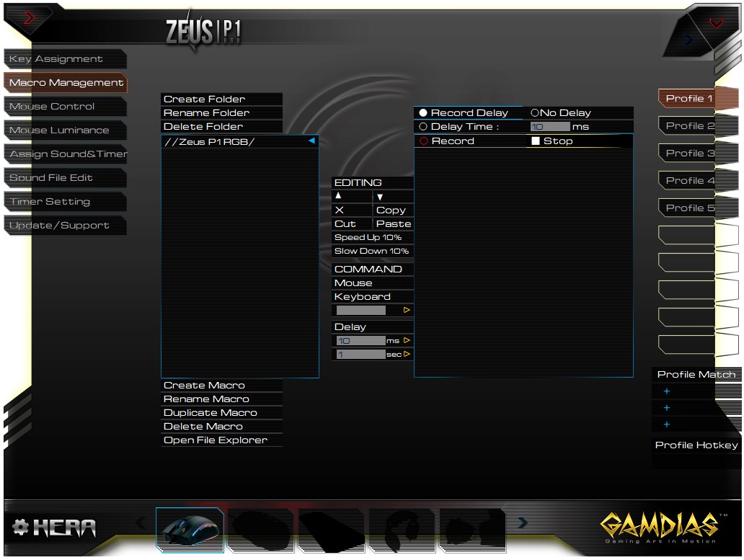Open Sound File Edit tab

click(x=65, y=177)
